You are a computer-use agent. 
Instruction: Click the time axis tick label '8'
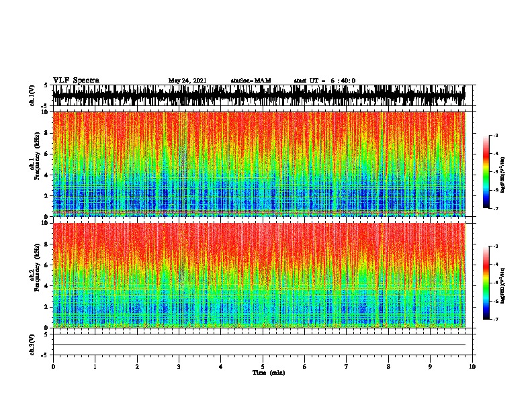[x=388, y=367]
